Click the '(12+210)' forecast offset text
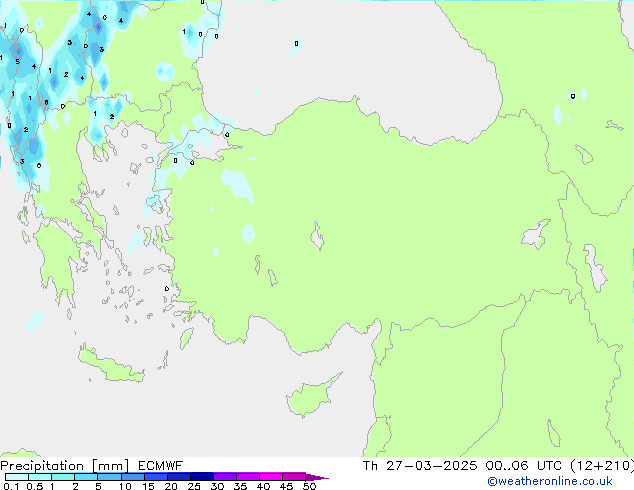634x490 pixels. point(602,466)
